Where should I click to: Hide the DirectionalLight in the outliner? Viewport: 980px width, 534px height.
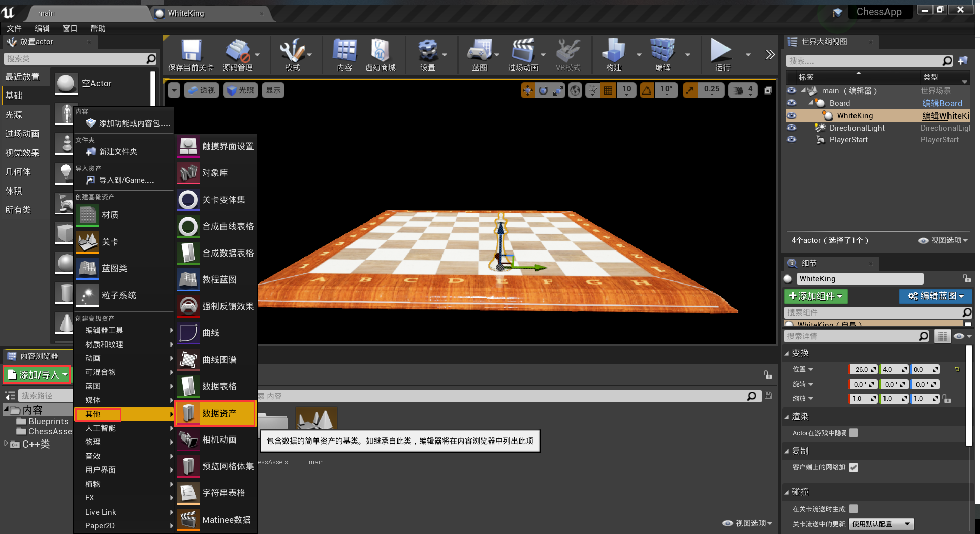[792, 128]
